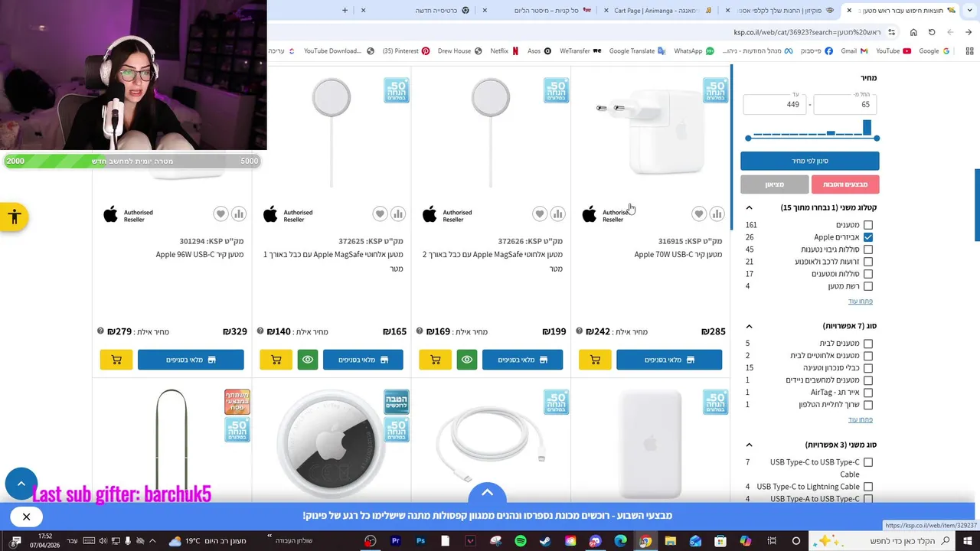Open the accessibility menu widget
The image size is (980, 551).
(x=14, y=217)
